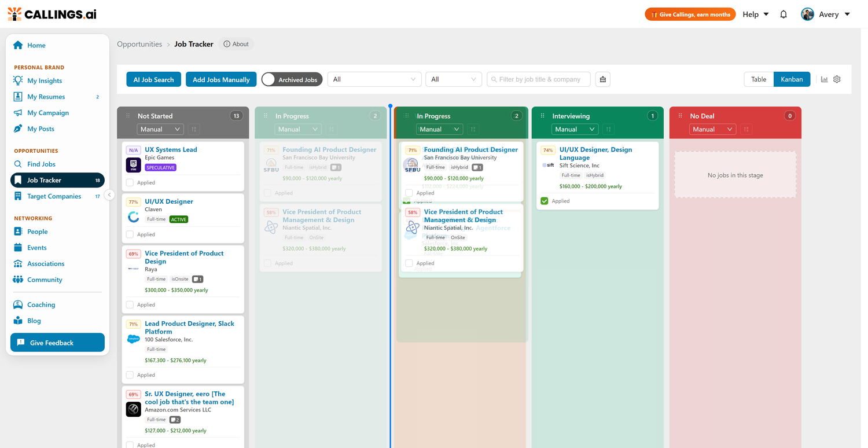Click Give Callings, earn months
The width and height of the screenshot is (868, 448).
pos(690,14)
